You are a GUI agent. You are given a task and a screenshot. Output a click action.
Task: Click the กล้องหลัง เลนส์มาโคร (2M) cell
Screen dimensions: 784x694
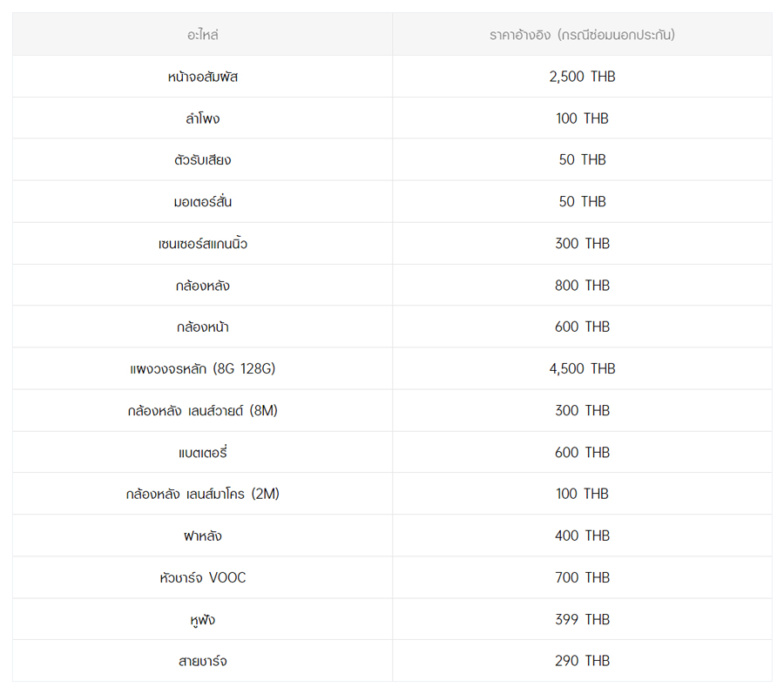coord(202,495)
